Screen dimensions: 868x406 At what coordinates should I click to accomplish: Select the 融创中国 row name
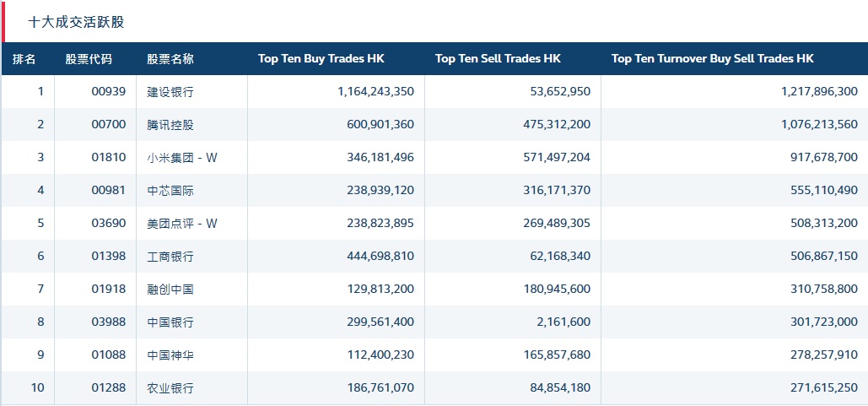click(x=170, y=290)
